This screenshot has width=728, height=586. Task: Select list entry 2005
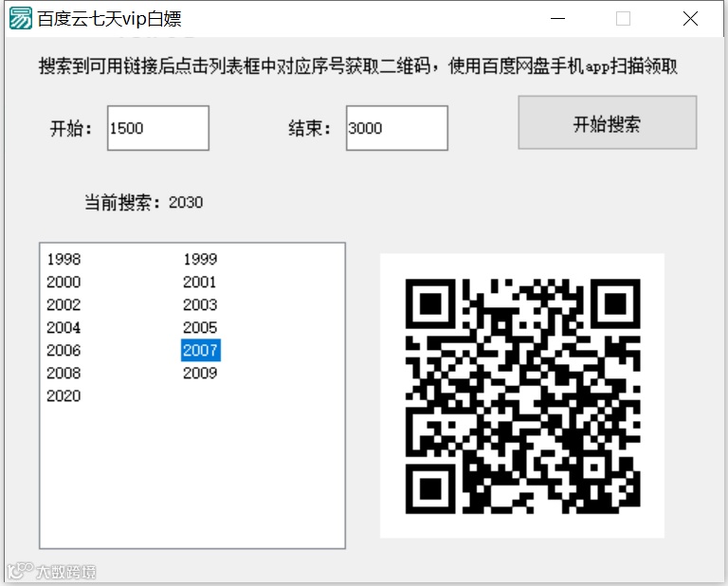pyautogui.click(x=200, y=327)
